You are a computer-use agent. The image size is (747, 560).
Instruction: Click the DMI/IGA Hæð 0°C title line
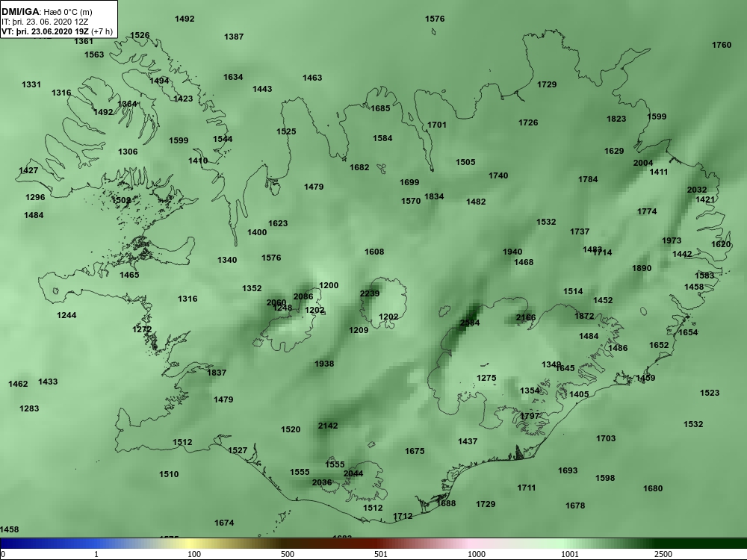point(46,12)
